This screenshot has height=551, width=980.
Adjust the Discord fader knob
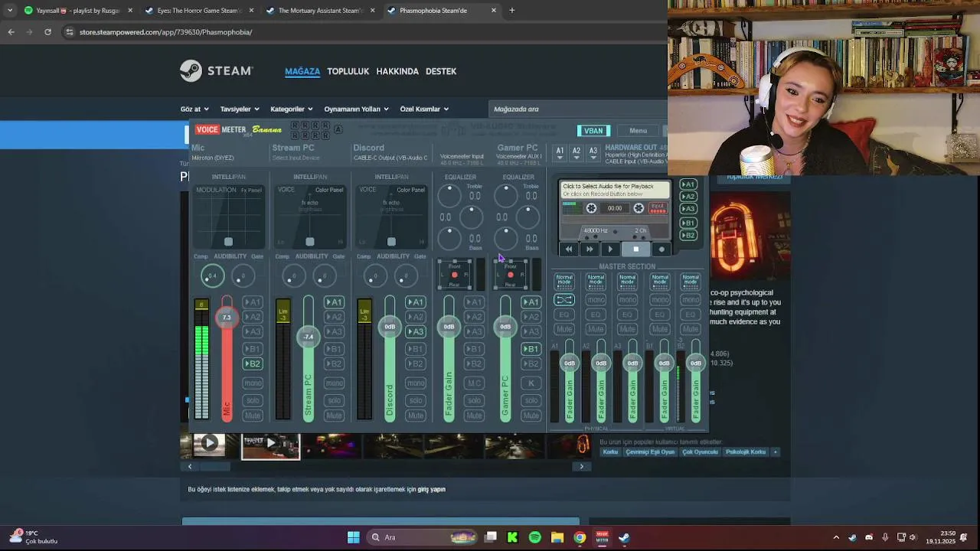tap(390, 327)
